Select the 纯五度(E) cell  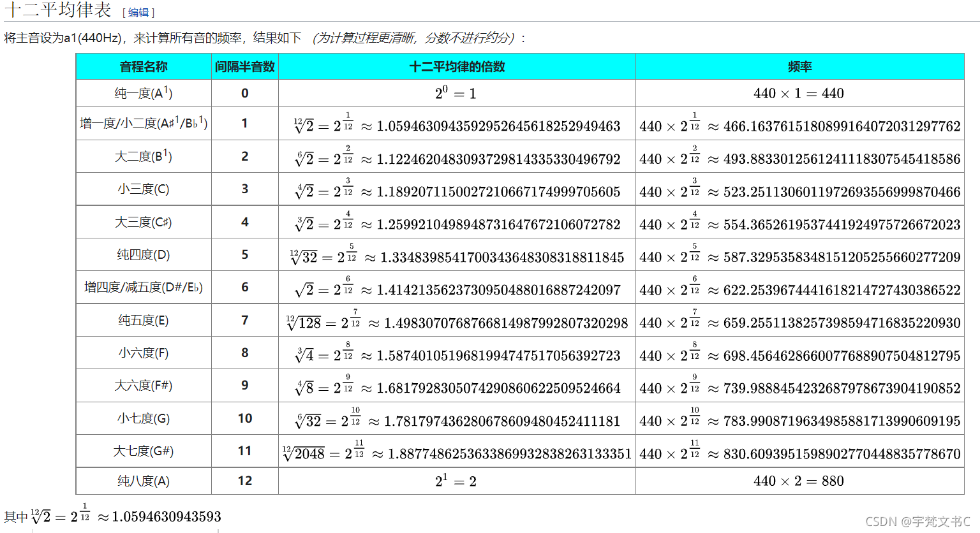click(x=144, y=320)
